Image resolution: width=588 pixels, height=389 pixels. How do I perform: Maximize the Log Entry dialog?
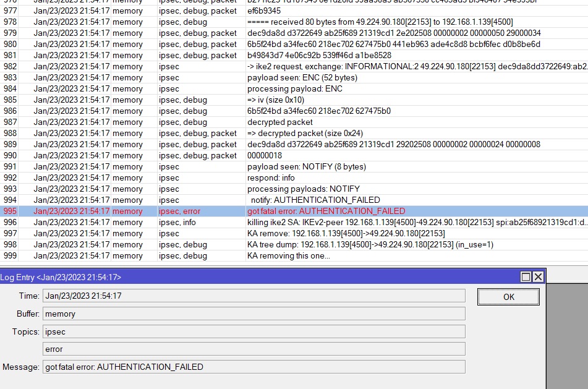[x=526, y=277]
